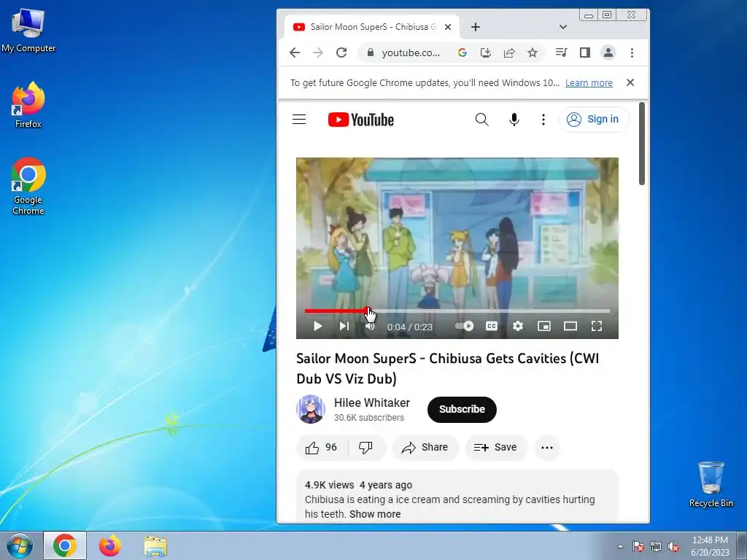Expand the tab search chevron
This screenshot has height=560, width=747.
pyautogui.click(x=563, y=27)
